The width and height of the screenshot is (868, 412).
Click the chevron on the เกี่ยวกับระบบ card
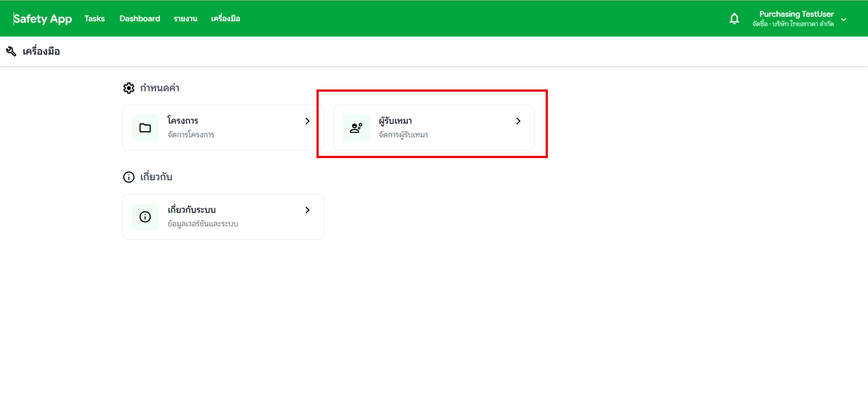click(x=307, y=210)
